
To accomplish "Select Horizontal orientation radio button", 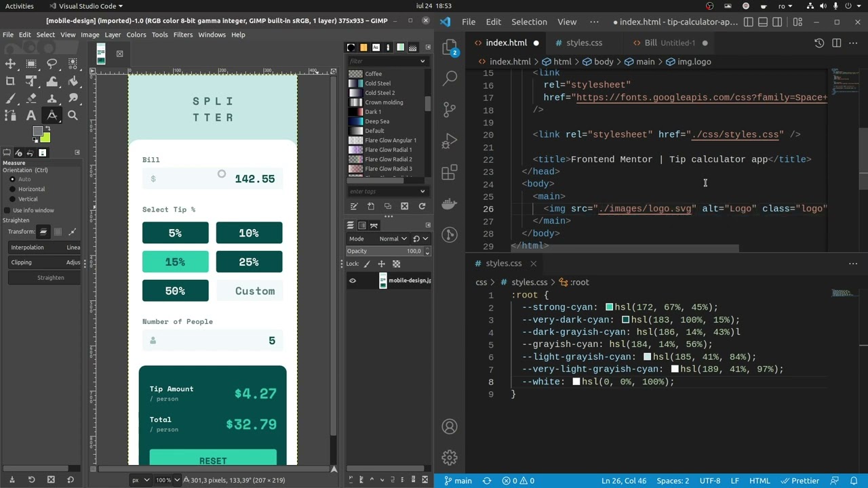I will (12, 189).
